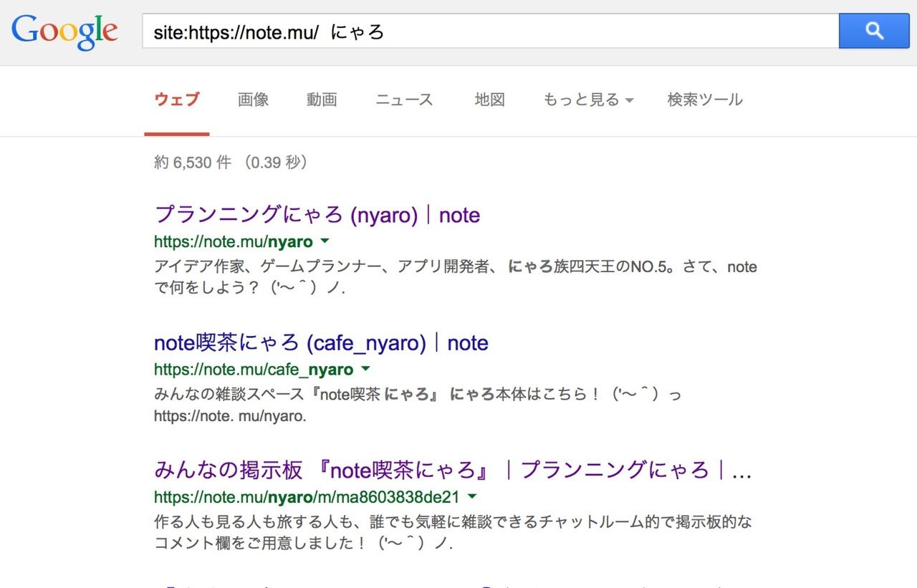Focus the search box with site:https://note.mu/ query
Image resolution: width=917 pixels, height=588 pixels.
click(x=490, y=31)
